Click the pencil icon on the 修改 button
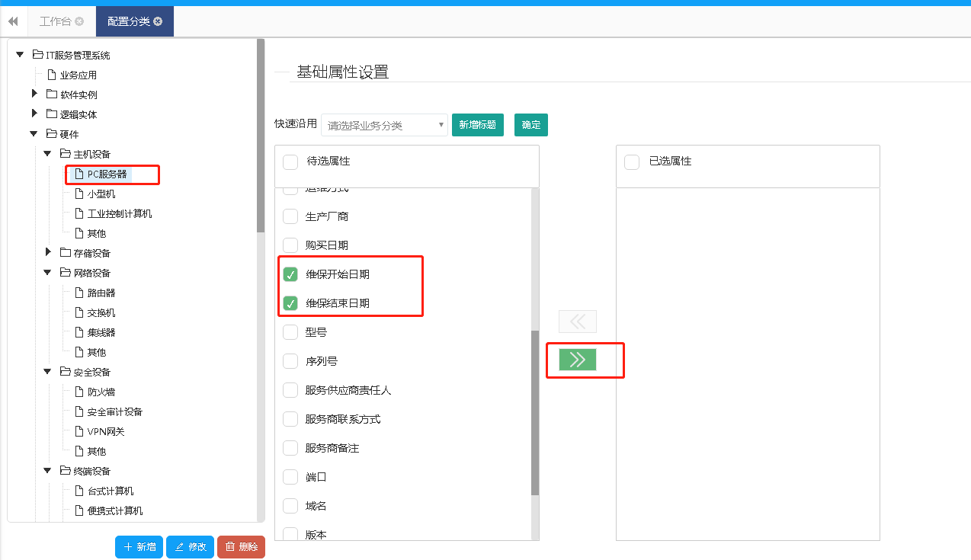Image resolution: width=971 pixels, height=560 pixels. pos(178,546)
